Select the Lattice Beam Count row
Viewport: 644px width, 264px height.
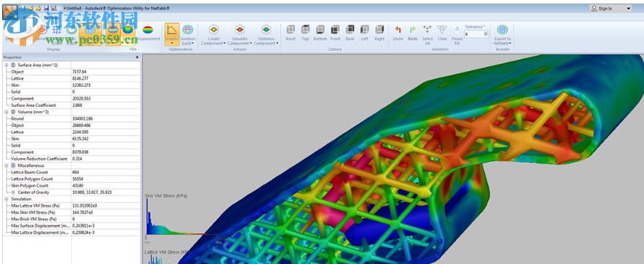click(x=72, y=172)
